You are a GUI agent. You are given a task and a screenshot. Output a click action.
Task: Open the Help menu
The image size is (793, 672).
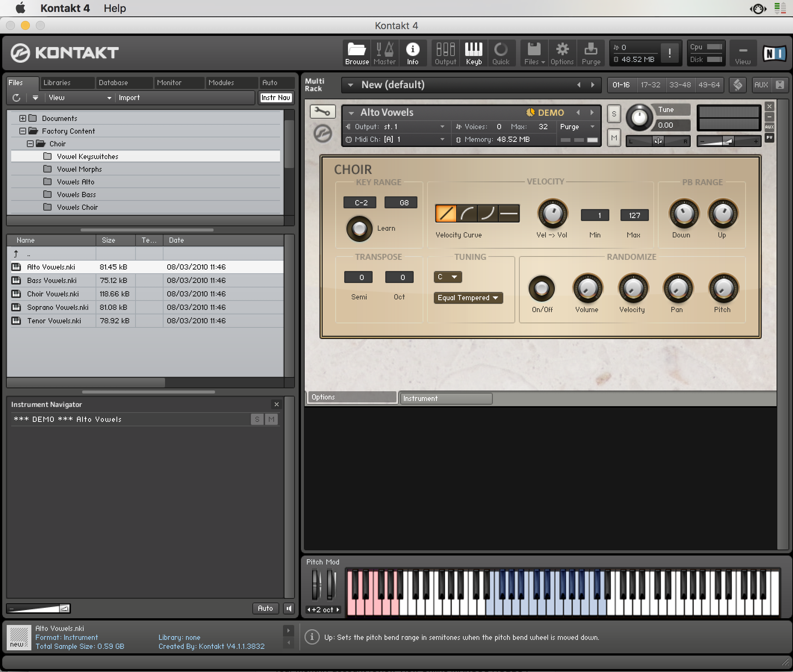[x=114, y=8]
